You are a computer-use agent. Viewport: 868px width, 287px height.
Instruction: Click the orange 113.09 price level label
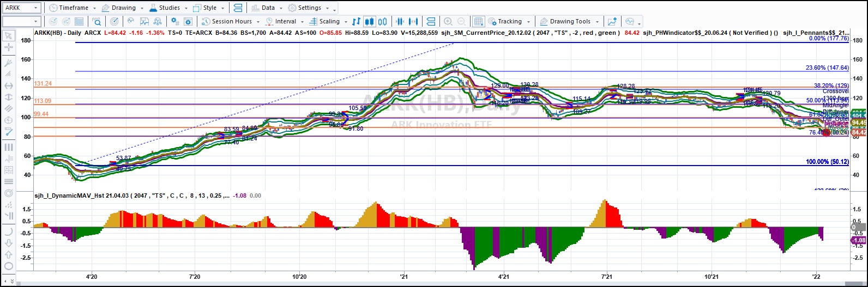pos(43,101)
